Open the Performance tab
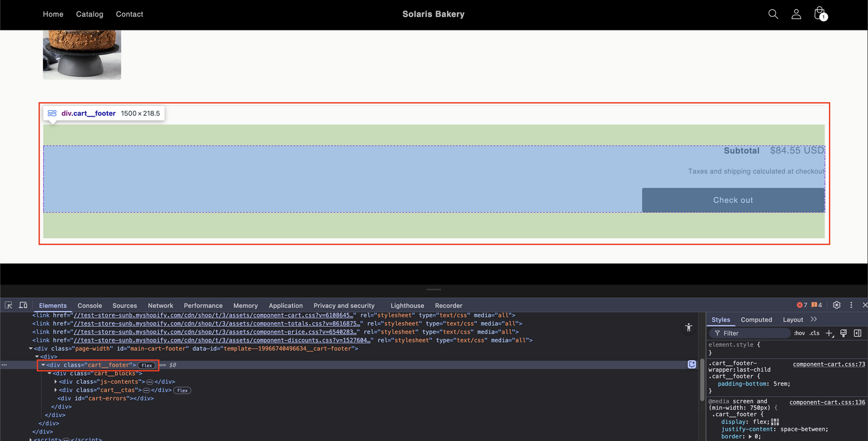Screen dimensions: 868x441 coord(203,306)
